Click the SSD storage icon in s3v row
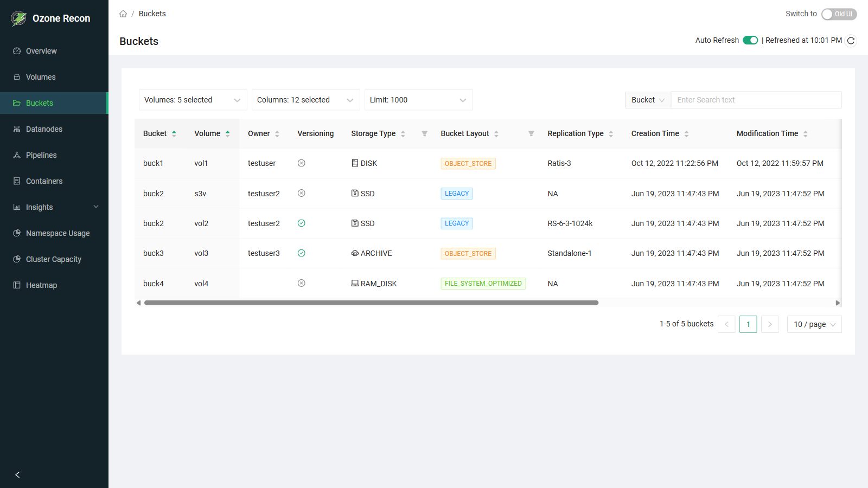The width and height of the screenshot is (868, 488). click(355, 194)
